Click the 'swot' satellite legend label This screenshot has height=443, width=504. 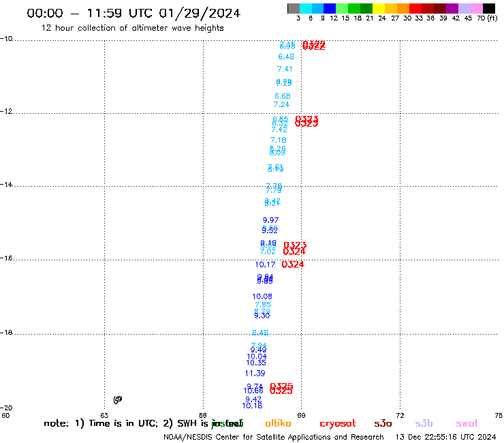tap(467, 424)
